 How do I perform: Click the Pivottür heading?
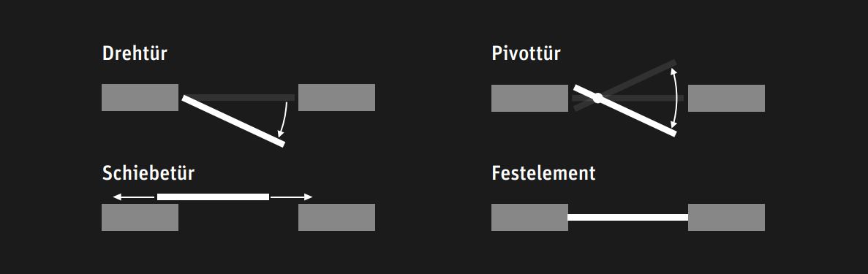coord(526,53)
